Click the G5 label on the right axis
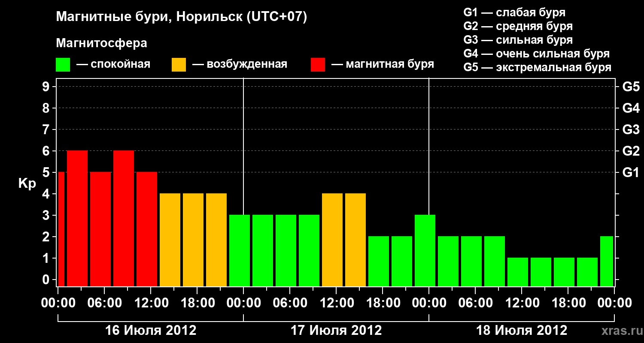The width and height of the screenshot is (644, 343). 631,87
